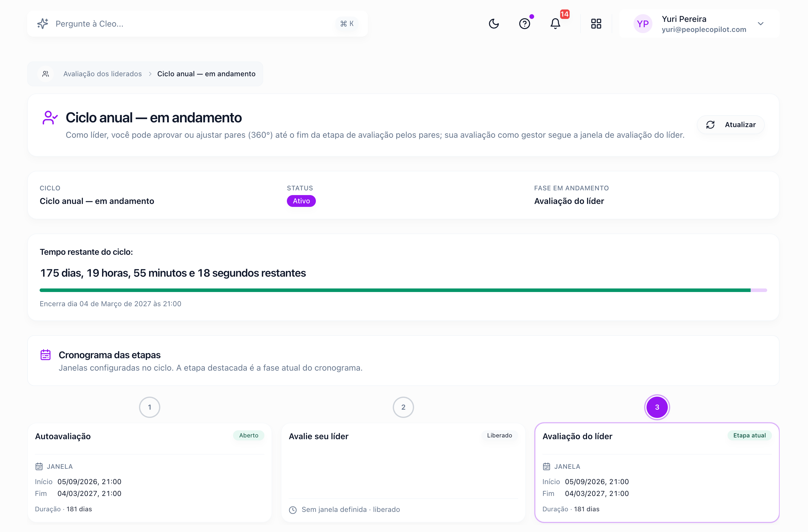Image resolution: width=808 pixels, height=532 pixels.
Task: Open the Autoavaliação card title
Action: (x=63, y=436)
